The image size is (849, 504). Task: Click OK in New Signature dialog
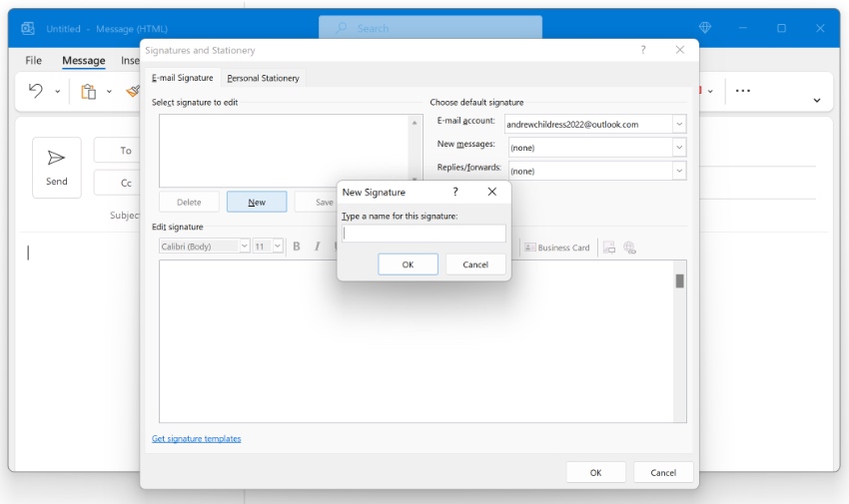pyautogui.click(x=408, y=264)
